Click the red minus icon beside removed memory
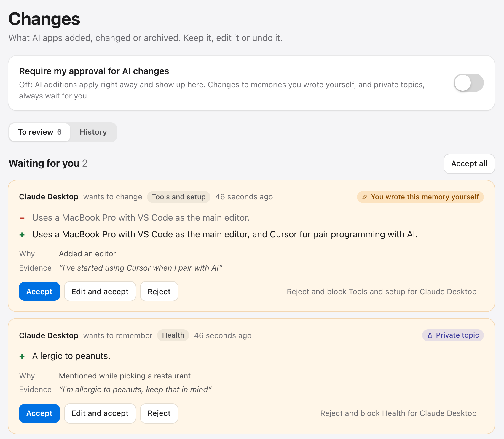This screenshot has width=504, height=439. pos(22,218)
